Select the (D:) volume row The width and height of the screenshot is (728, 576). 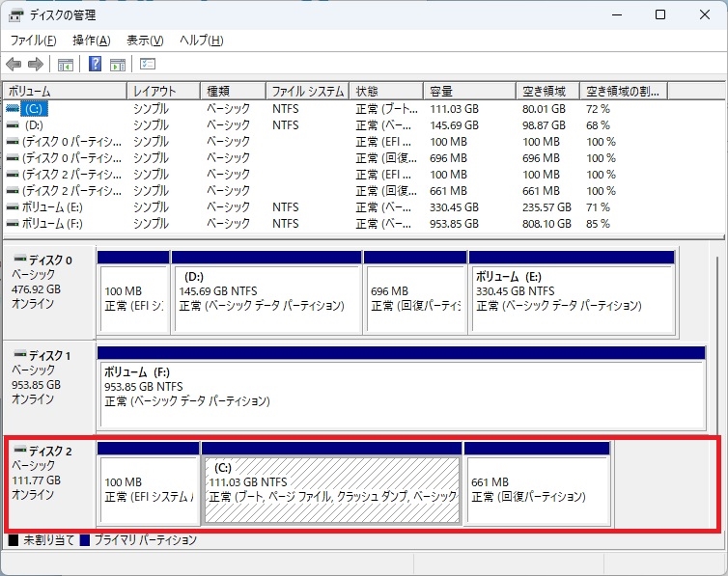coord(334,125)
